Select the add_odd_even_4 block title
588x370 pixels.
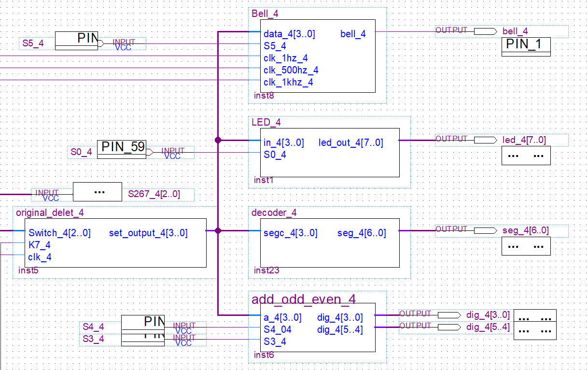tap(304, 299)
